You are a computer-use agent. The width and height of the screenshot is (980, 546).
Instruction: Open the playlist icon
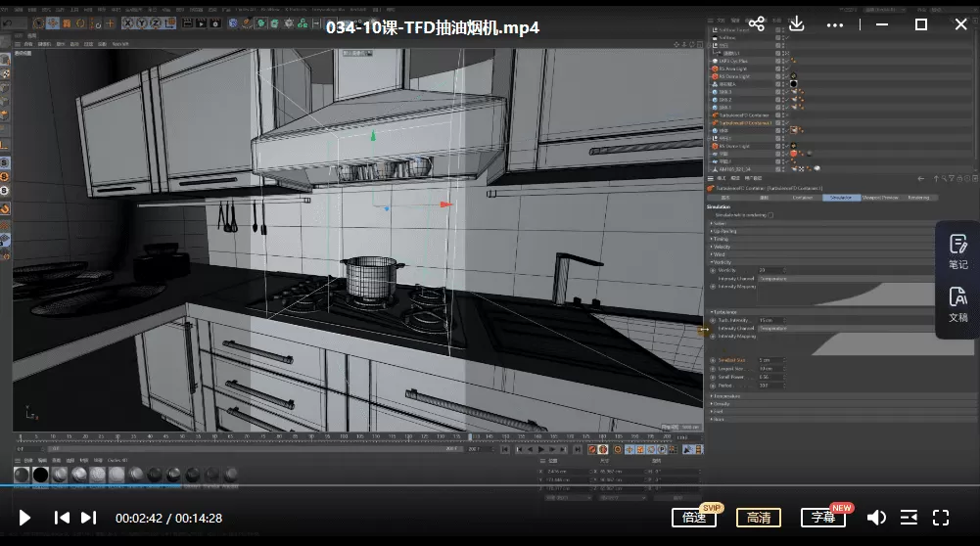click(909, 518)
